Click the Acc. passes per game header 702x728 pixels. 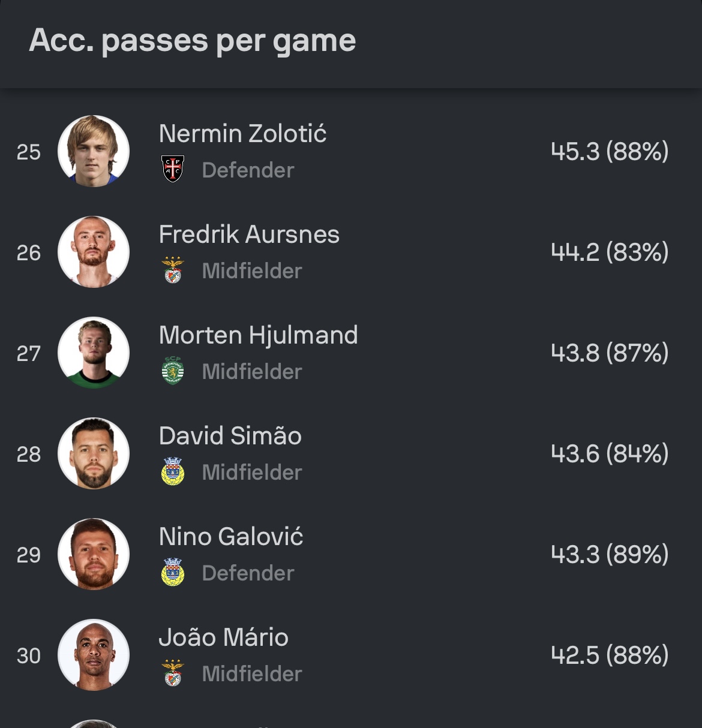pos(193,41)
